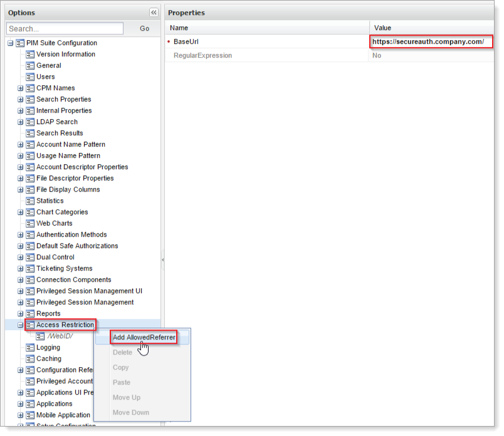Screen dimensions: 504x436
Task: Click the PIM Suite Configuration root icon
Action: pos(20,43)
